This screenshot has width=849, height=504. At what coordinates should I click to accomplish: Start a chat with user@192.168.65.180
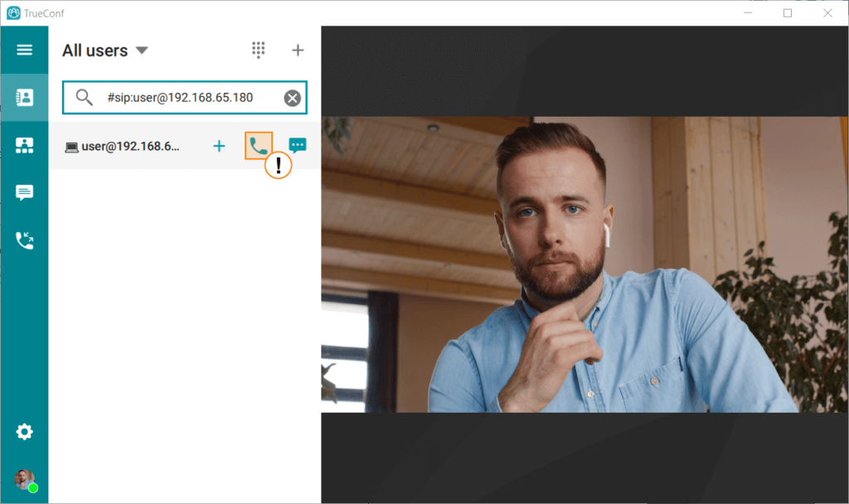(297, 145)
